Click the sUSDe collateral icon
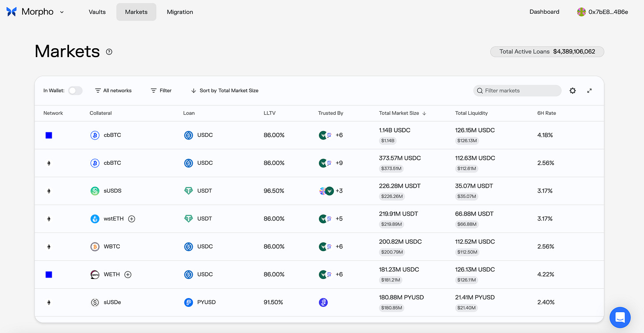The image size is (644, 333). pos(95,302)
